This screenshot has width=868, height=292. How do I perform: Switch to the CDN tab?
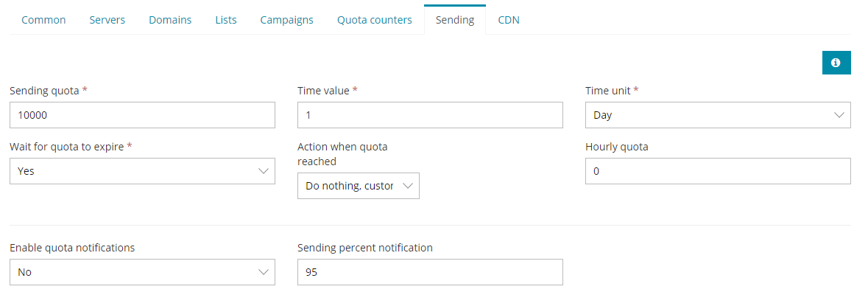(x=509, y=20)
